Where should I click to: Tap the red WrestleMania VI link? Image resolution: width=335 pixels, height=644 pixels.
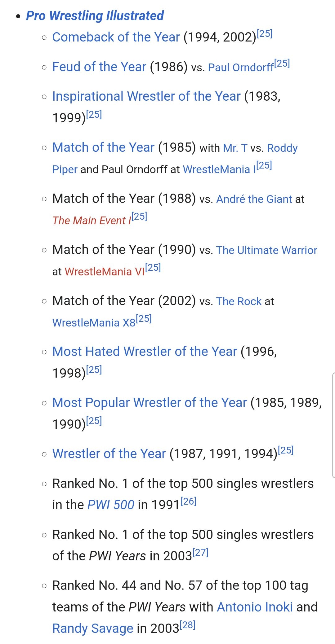click(105, 272)
